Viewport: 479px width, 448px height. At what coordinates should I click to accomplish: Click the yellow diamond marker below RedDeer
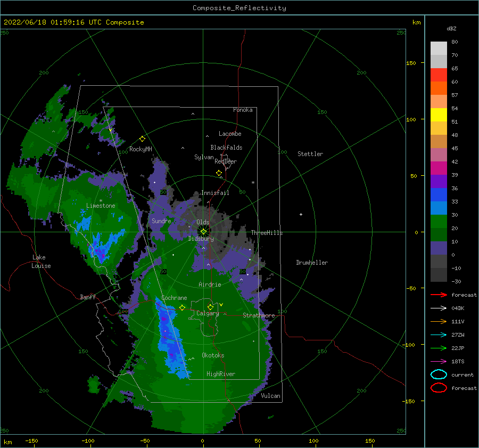tap(219, 173)
